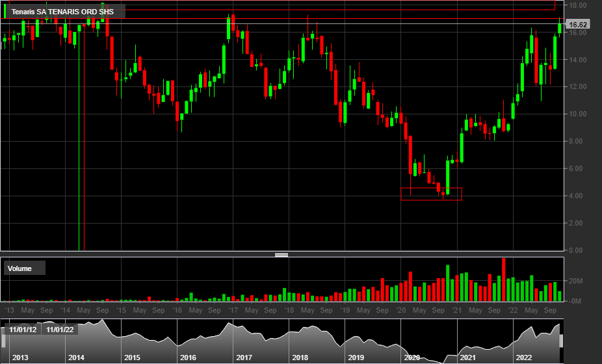The width and height of the screenshot is (602, 364).
Task: Click the '17 time axis label
Action: (x=233, y=310)
